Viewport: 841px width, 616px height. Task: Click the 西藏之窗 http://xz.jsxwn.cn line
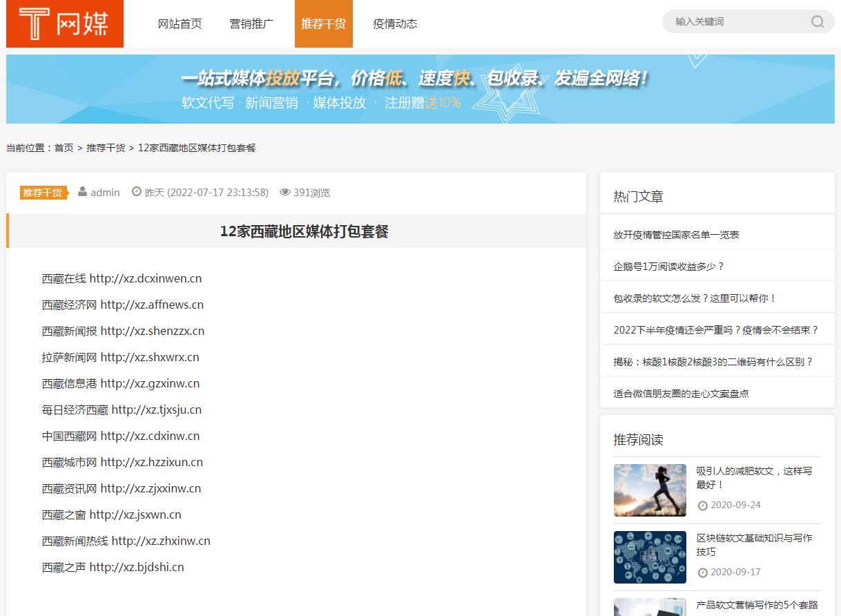click(x=111, y=515)
